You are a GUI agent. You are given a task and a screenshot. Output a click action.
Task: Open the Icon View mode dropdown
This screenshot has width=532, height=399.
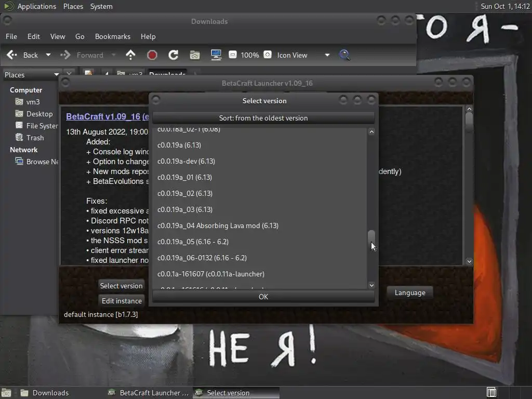click(303, 55)
